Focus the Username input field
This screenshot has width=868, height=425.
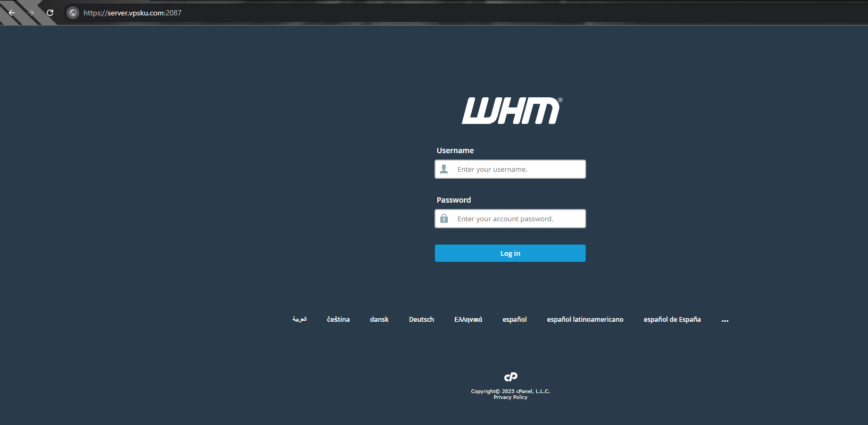click(510, 169)
